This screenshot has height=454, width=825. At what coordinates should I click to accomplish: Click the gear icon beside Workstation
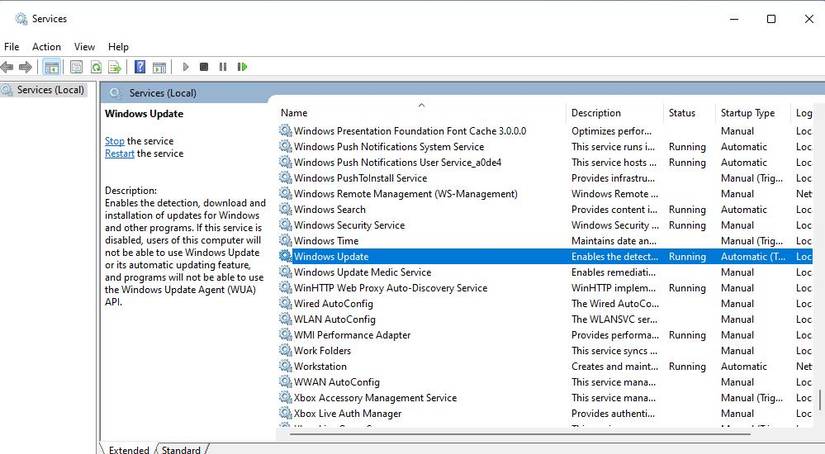(285, 366)
